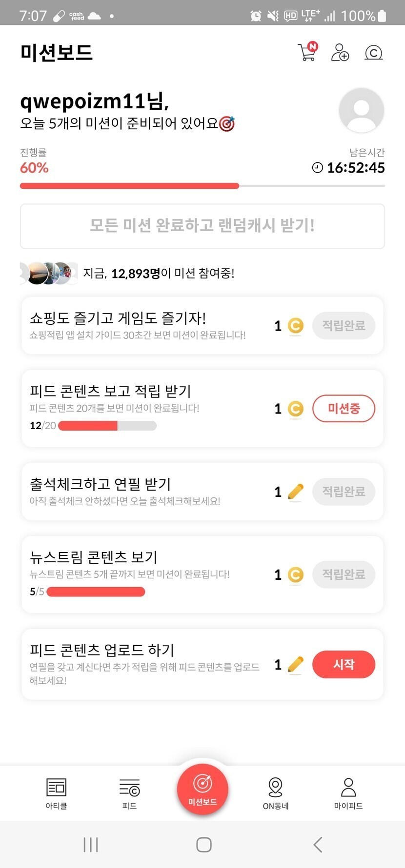
Task: Tap the 미션보드 center button
Action: pyautogui.click(x=202, y=789)
